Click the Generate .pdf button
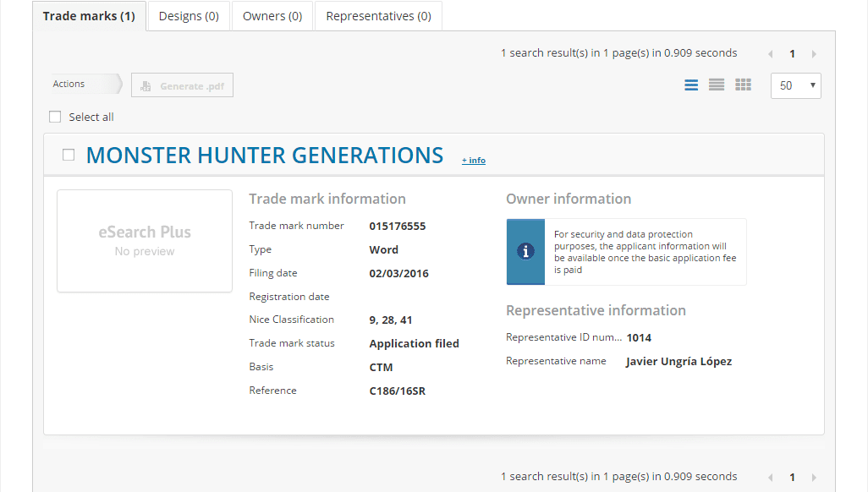 tap(182, 85)
